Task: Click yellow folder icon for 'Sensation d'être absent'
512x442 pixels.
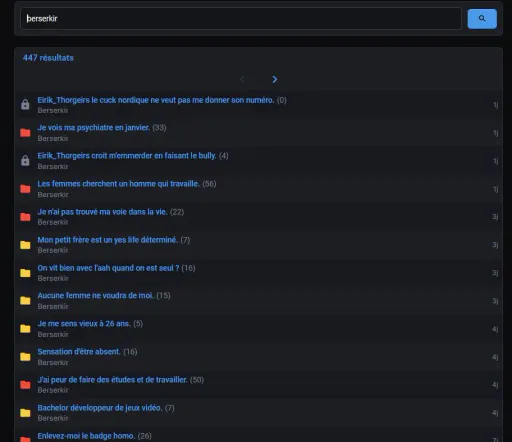Action: 25,357
